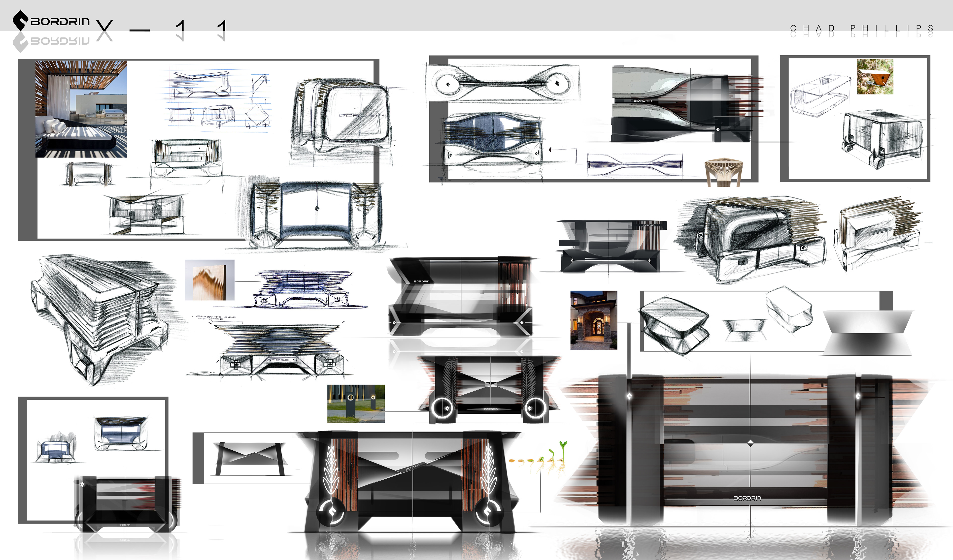Click the small black arrow marker
Viewport: 953px width, 560px height.
point(550,150)
